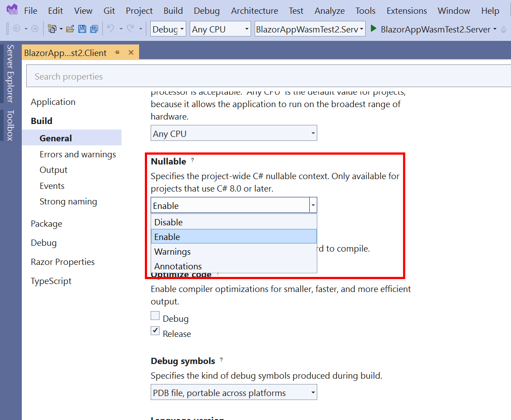511x420 pixels.
Task: Select Output section under Build
Action: pyautogui.click(x=53, y=170)
